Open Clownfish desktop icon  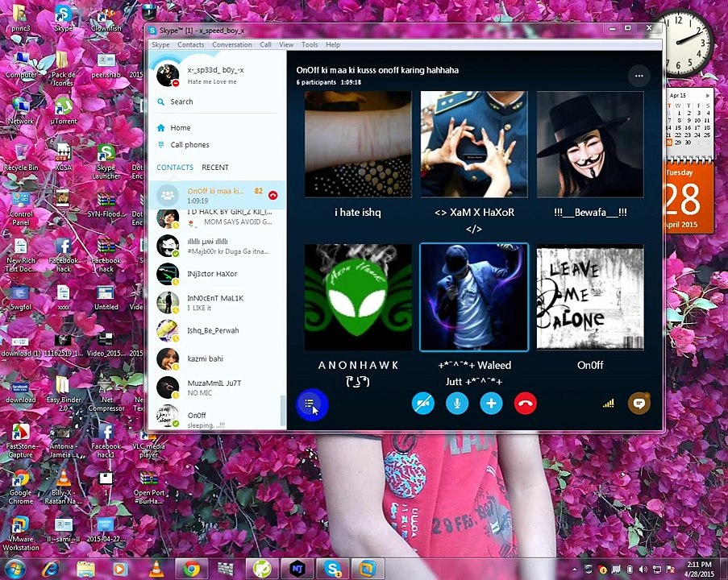pos(106,19)
